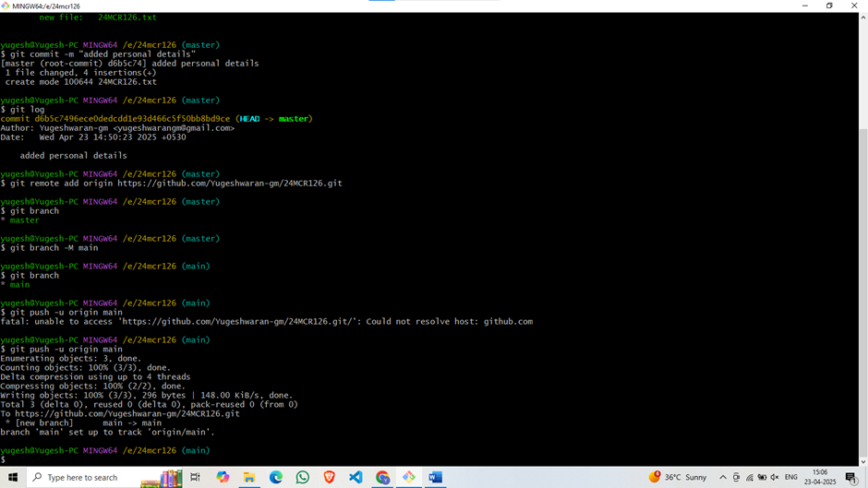Click the Date line Wed Apr 23 14:50:23
The height and width of the screenshot is (488, 868).
(93, 137)
